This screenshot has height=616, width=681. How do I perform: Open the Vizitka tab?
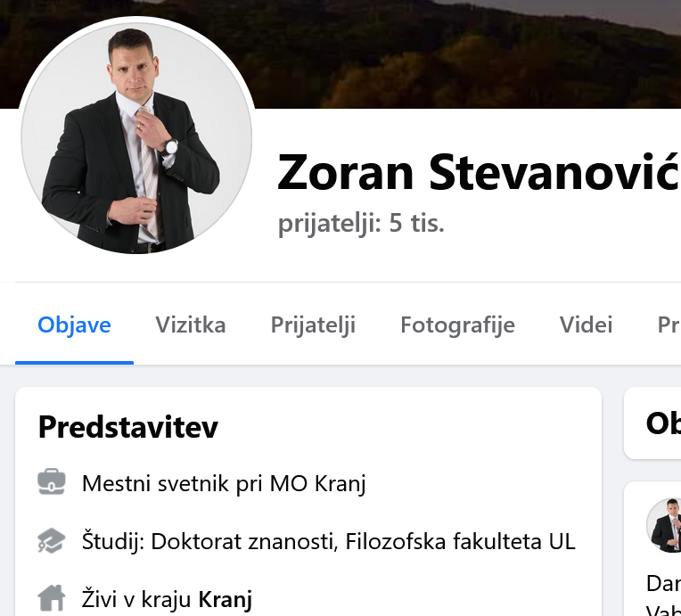191,325
